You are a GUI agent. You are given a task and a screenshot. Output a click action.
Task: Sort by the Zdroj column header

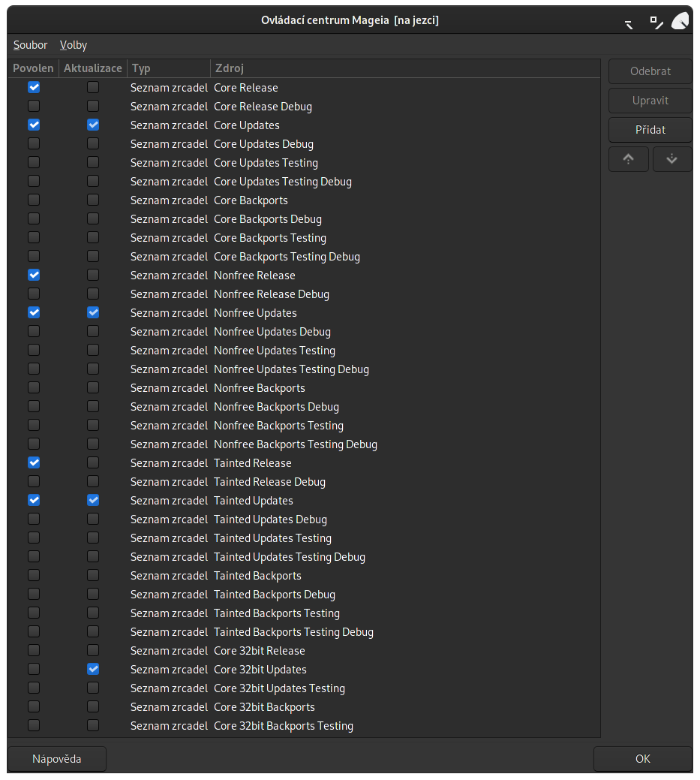pos(405,68)
